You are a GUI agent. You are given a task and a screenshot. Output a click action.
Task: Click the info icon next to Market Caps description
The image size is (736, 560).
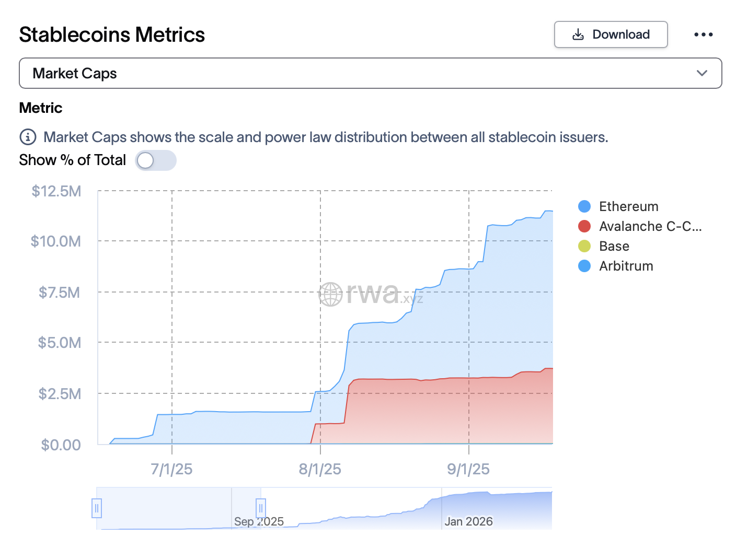click(x=27, y=137)
